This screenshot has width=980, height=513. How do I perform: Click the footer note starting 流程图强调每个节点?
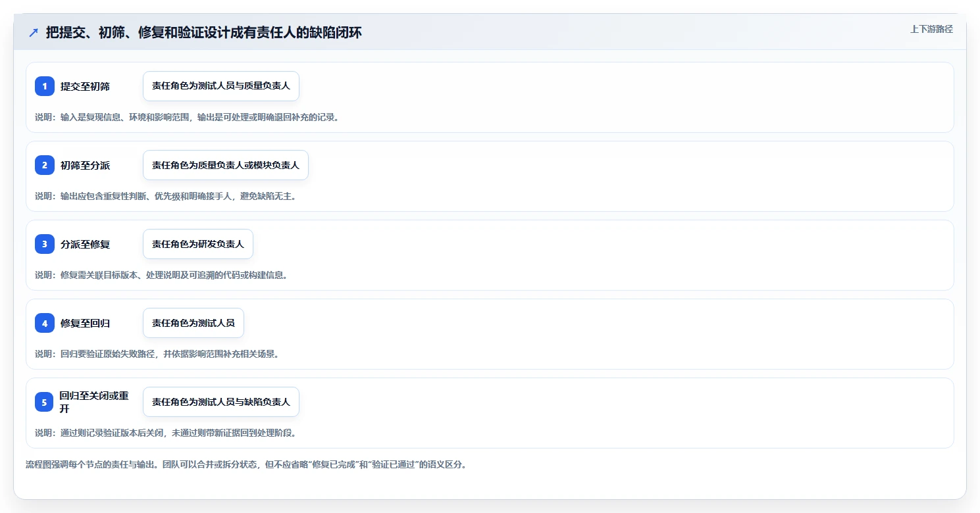[246, 465]
